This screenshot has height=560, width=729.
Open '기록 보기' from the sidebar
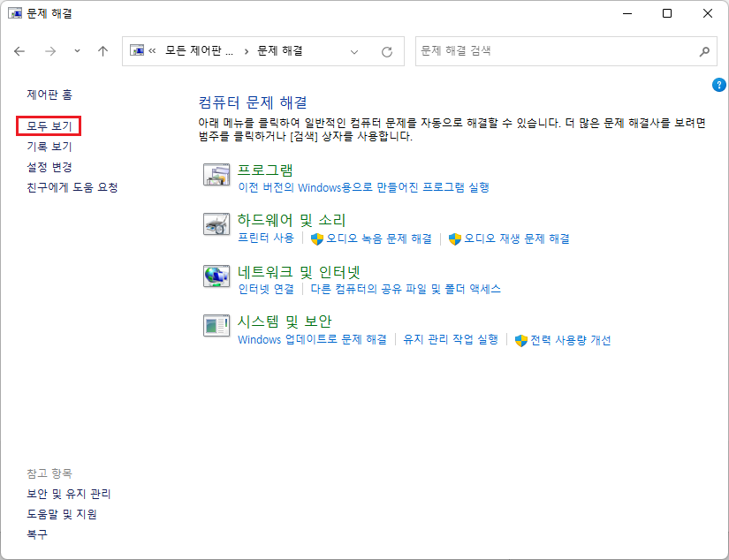(49, 147)
